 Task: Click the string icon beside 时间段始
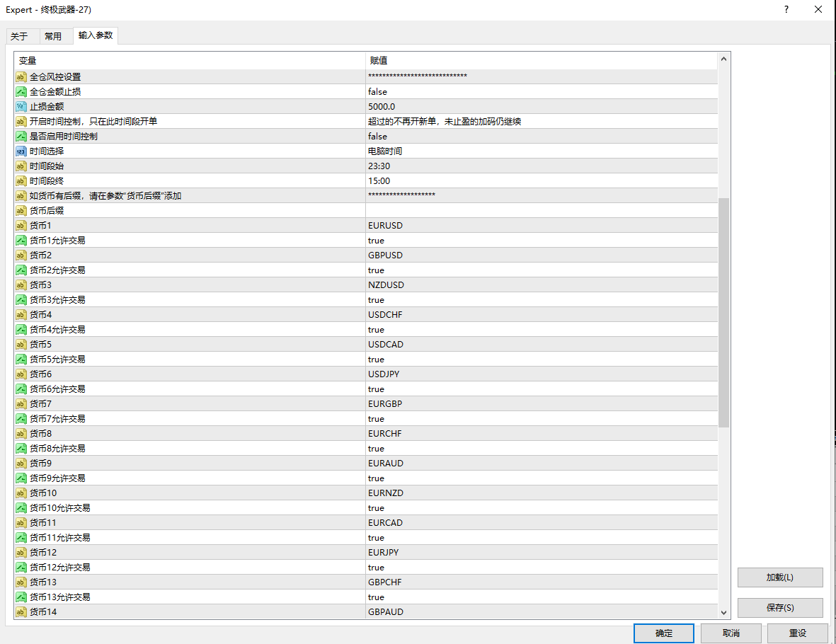21,166
